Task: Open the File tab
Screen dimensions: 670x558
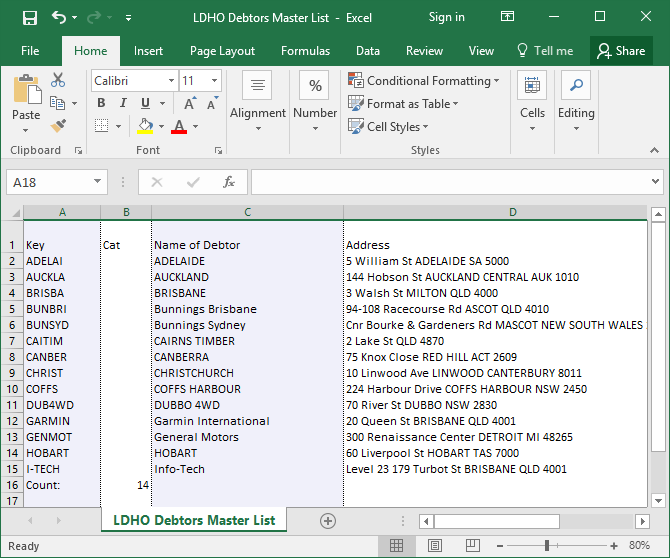Action: point(30,51)
